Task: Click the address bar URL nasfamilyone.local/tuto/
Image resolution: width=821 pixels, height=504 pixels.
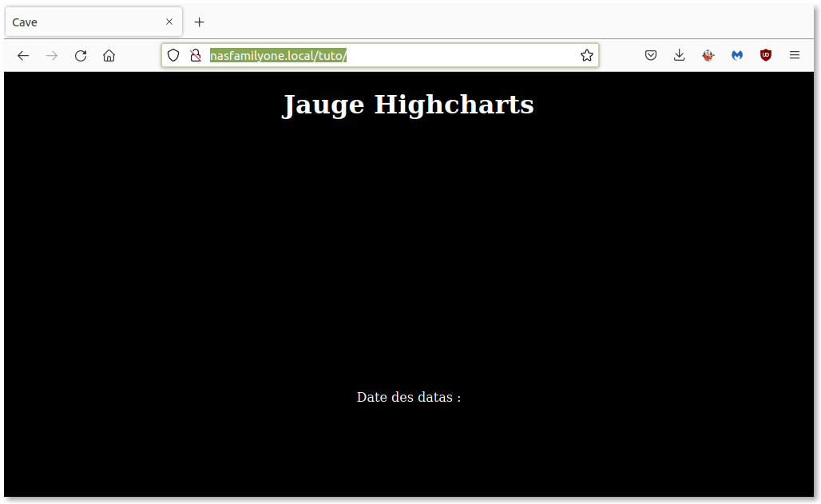Action: pyautogui.click(x=278, y=56)
